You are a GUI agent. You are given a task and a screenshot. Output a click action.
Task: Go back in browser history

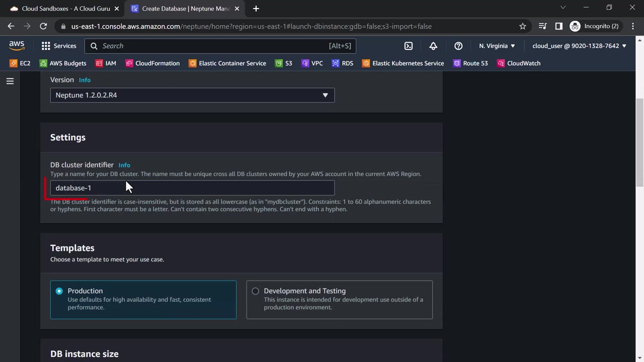11,26
